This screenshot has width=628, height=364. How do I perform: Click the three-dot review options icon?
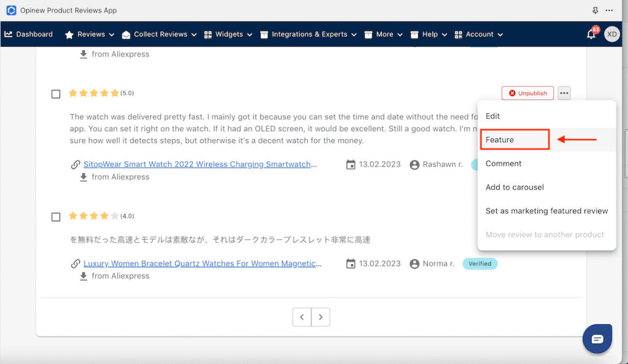564,93
